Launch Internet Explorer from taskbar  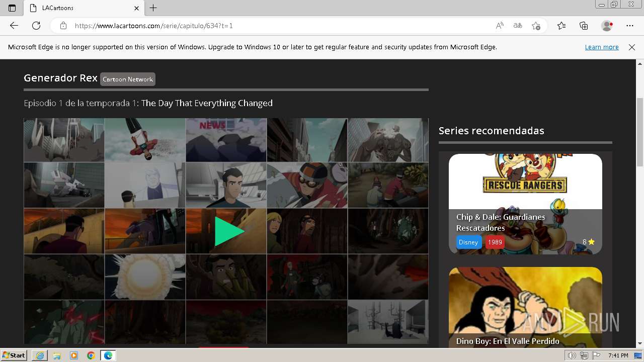point(40,355)
